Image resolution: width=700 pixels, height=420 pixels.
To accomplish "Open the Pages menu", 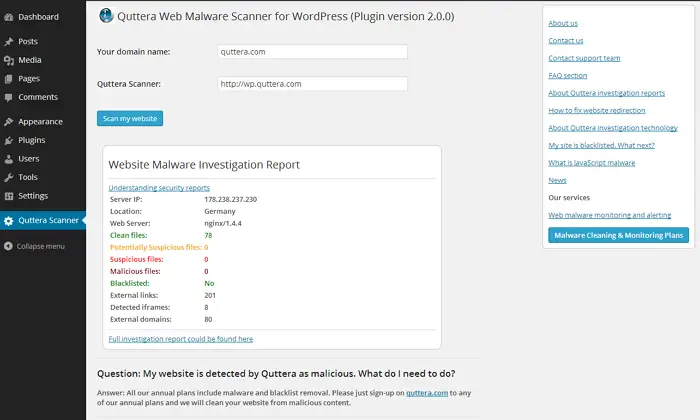I will click(x=29, y=79).
